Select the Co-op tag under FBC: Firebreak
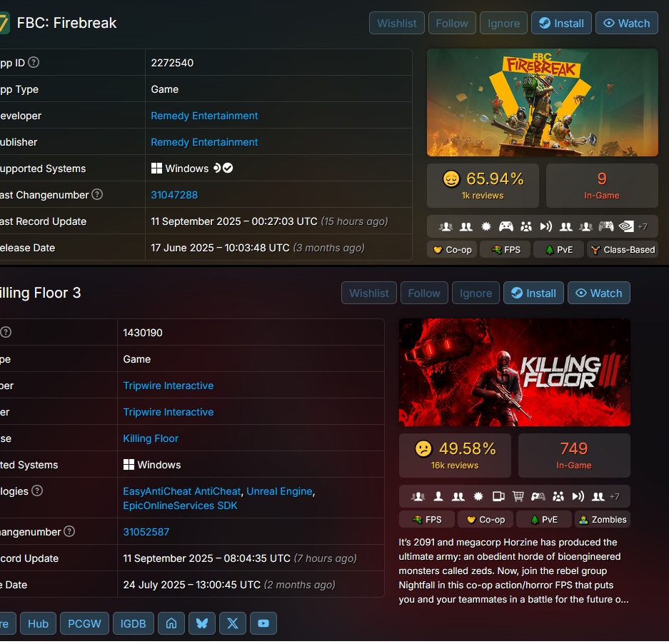 click(452, 250)
